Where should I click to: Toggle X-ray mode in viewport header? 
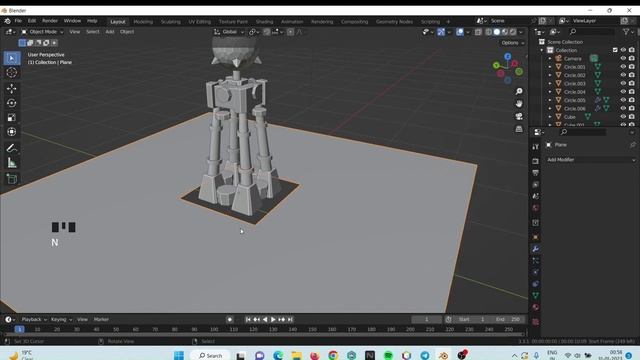pos(478,32)
